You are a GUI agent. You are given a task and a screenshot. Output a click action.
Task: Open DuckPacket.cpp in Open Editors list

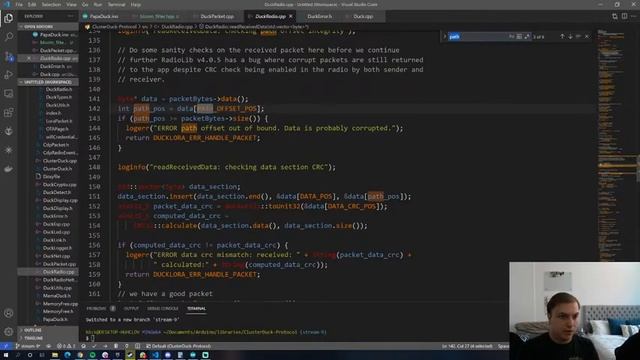(x=57, y=51)
